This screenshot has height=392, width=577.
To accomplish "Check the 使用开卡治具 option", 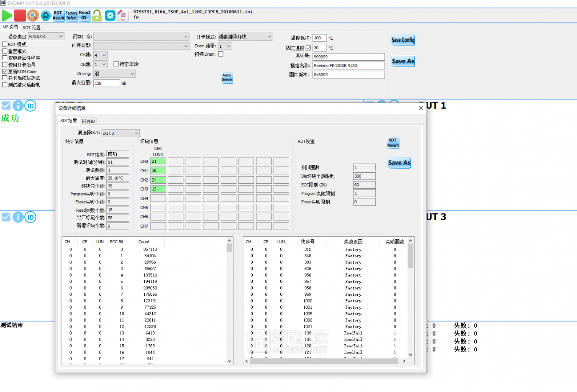I will click(5, 64).
